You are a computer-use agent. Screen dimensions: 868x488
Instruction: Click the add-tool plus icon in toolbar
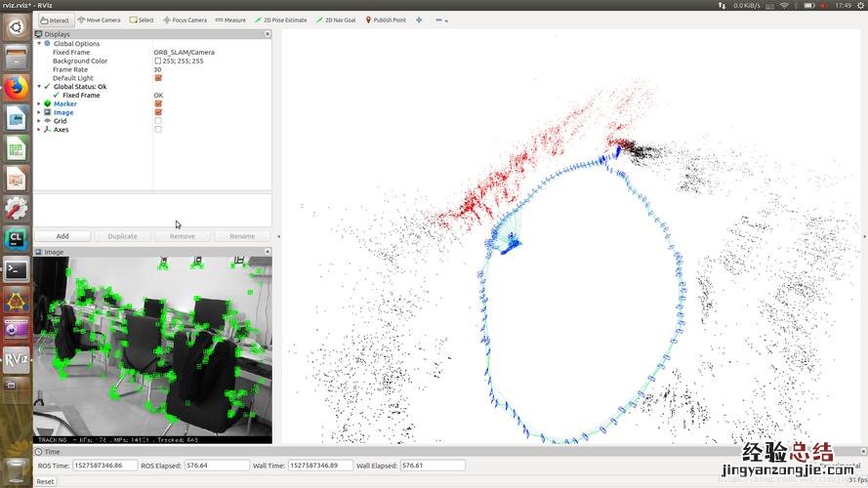click(419, 20)
